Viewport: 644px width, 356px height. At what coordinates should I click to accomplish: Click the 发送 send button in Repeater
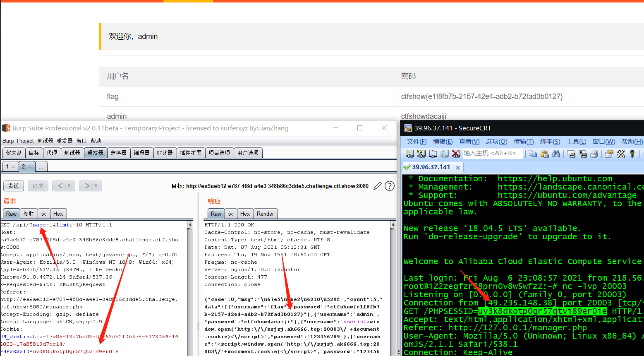point(14,186)
